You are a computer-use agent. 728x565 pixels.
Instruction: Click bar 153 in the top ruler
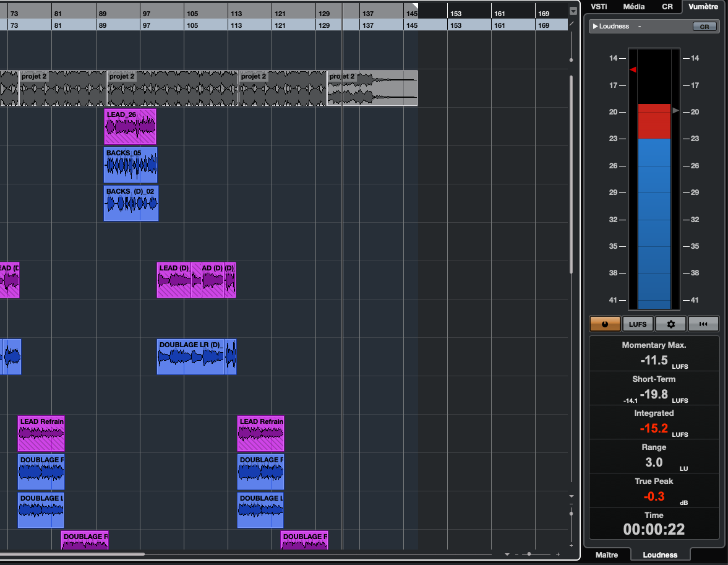pyautogui.click(x=456, y=14)
